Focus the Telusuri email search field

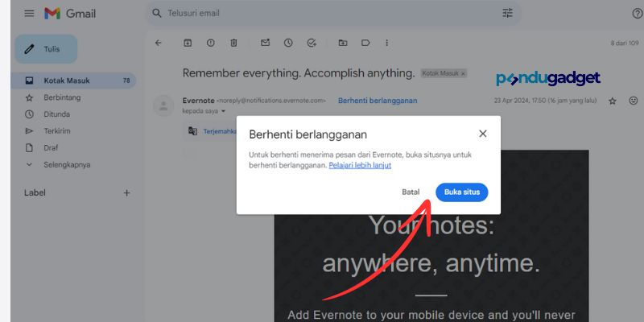332,13
